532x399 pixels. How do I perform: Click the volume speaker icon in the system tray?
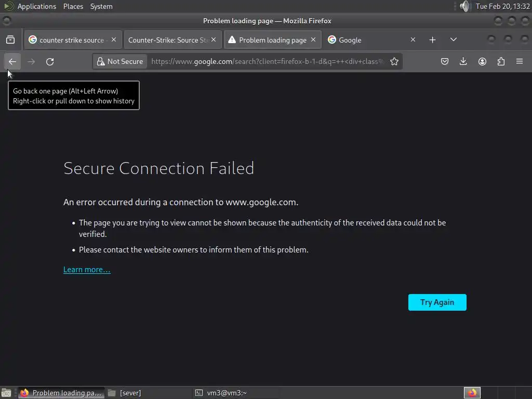click(464, 6)
